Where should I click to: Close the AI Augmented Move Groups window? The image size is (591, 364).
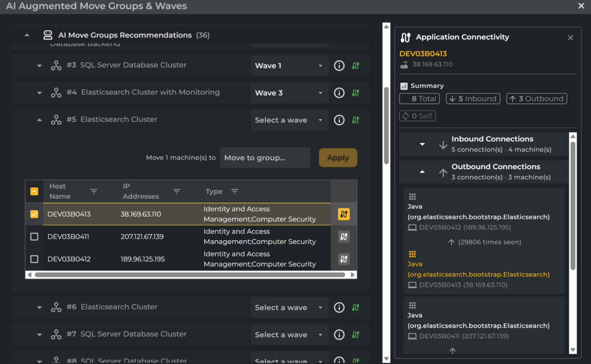[x=581, y=6]
